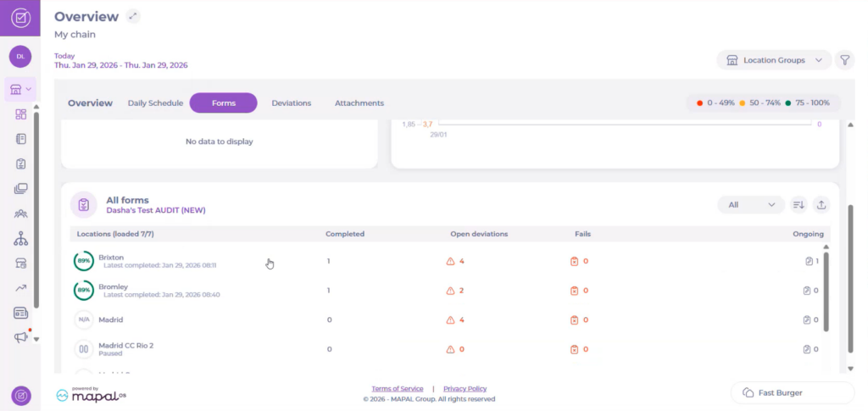868x411 pixels.
Task: Click the expand icon beside Overview title
Action: click(x=132, y=16)
